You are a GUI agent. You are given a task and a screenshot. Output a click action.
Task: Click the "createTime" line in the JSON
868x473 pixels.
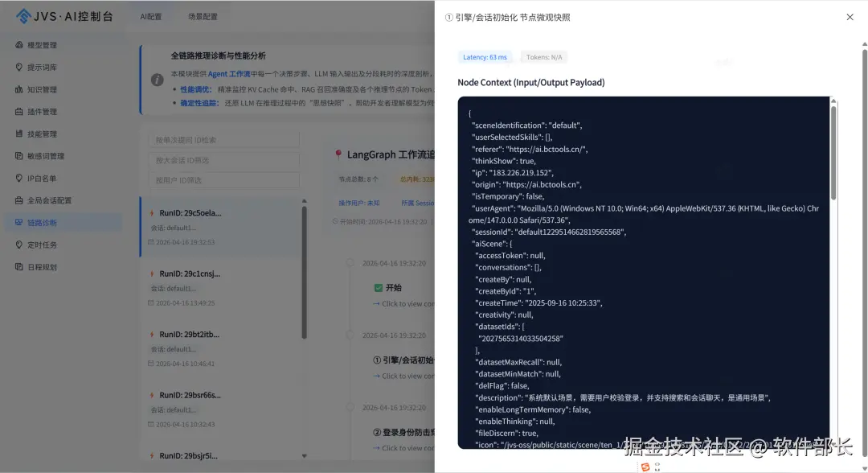(x=538, y=303)
